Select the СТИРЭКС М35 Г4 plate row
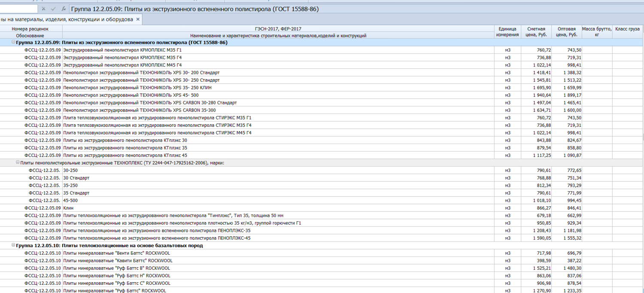The image size is (644, 293). point(157,125)
